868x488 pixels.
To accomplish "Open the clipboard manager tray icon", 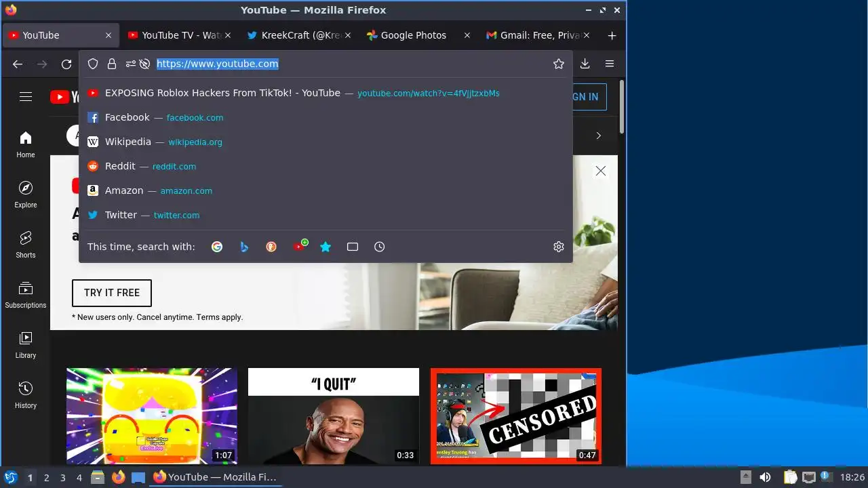I will pyautogui.click(x=790, y=477).
